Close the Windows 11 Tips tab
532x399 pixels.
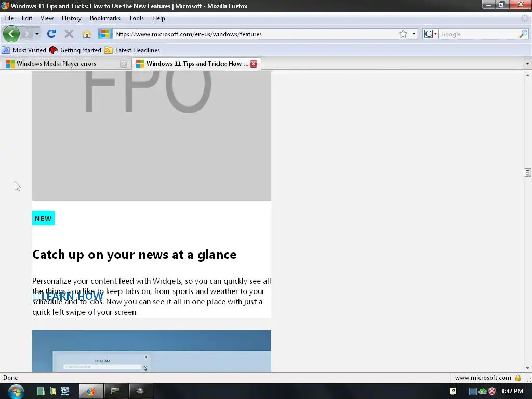point(254,64)
